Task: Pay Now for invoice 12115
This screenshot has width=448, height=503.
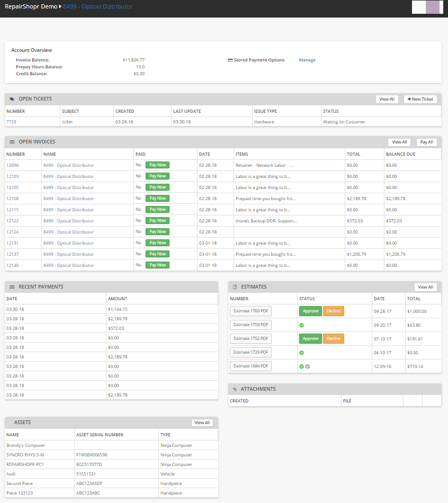Action: pos(157,210)
